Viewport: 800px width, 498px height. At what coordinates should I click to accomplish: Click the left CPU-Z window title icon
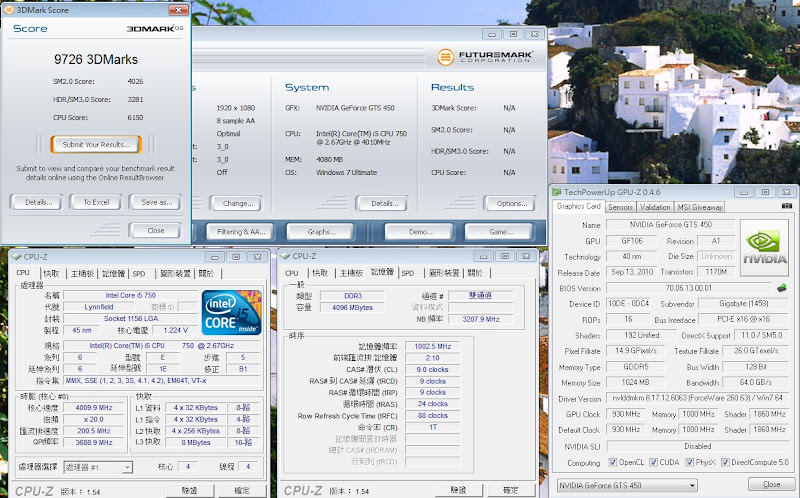tap(16, 257)
